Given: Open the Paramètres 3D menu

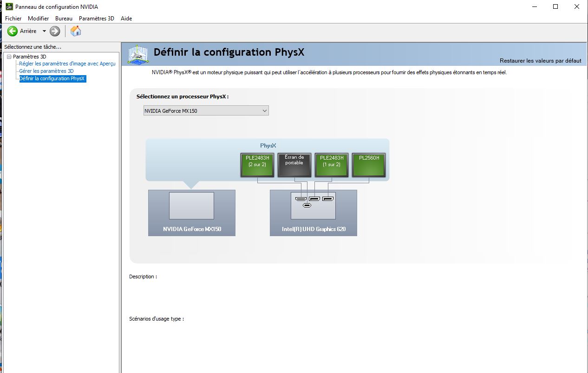Looking at the screenshot, I should point(96,19).
